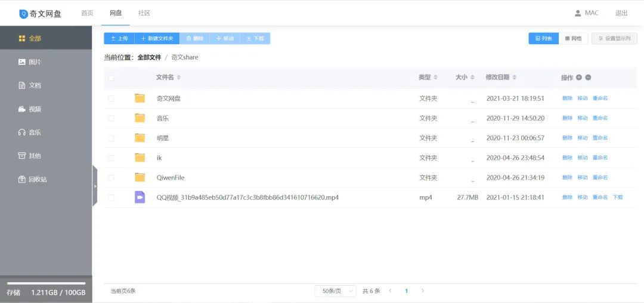The height and width of the screenshot is (303, 644).
Task: Click the QiwenFile folder name
Action: (171, 177)
